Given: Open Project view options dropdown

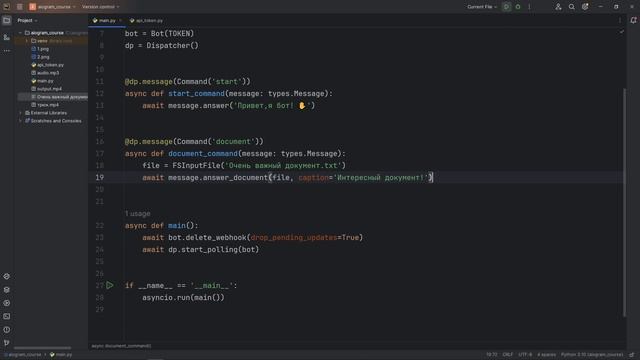Looking at the screenshot, I should point(27,20).
